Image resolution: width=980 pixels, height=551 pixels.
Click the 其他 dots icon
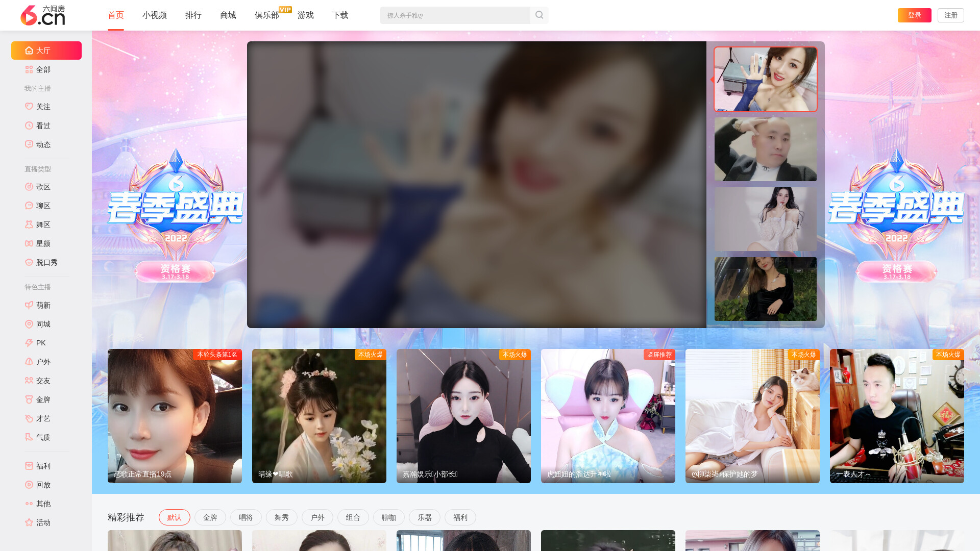point(29,504)
